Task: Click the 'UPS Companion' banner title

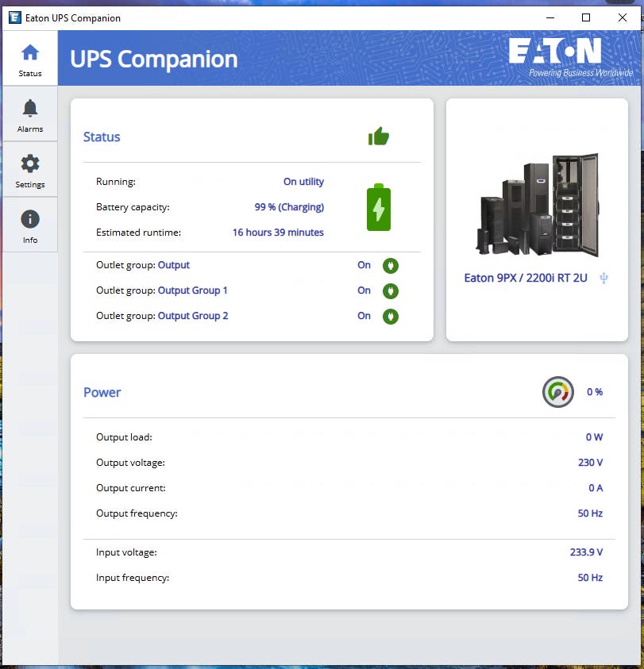Action: [x=154, y=60]
